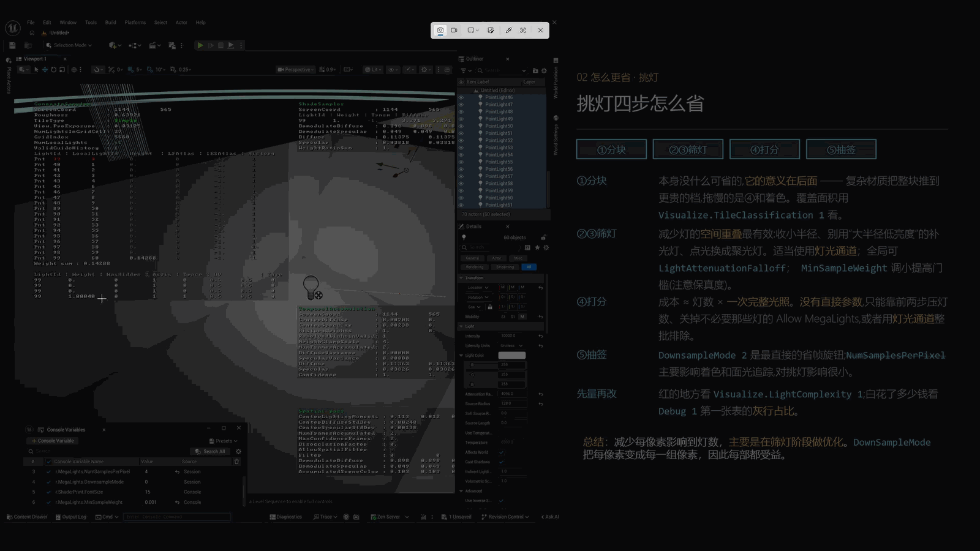Toggle visibility eye for PointLight50
The width and height of the screenshot is (980, 551).
tap(461, 126)
